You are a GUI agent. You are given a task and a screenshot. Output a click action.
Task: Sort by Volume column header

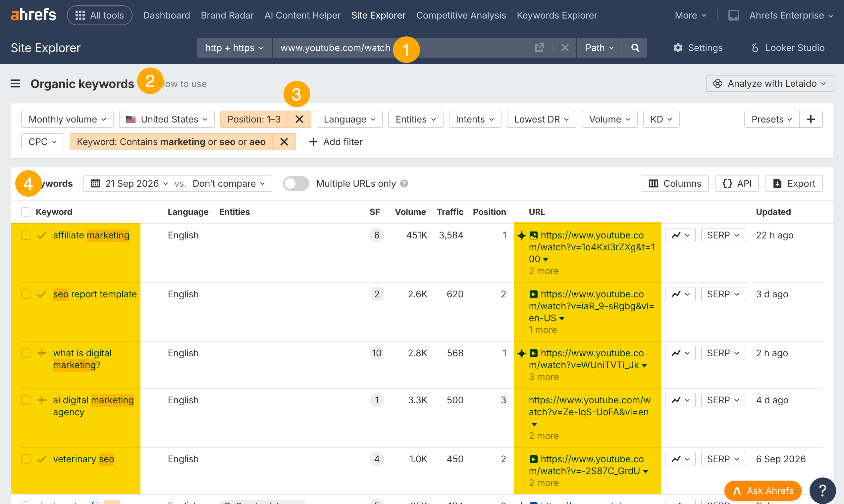410,212
